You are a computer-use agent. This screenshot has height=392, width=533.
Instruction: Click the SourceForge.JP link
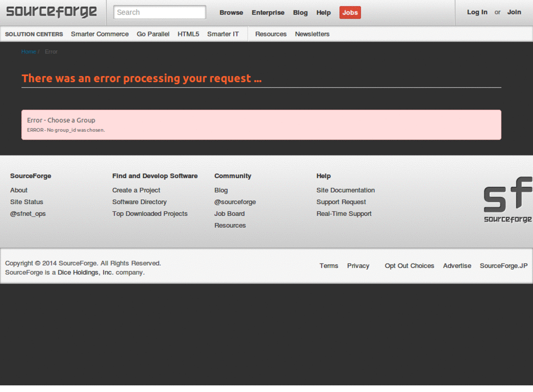pyautogui.click(x=503, y=265)
